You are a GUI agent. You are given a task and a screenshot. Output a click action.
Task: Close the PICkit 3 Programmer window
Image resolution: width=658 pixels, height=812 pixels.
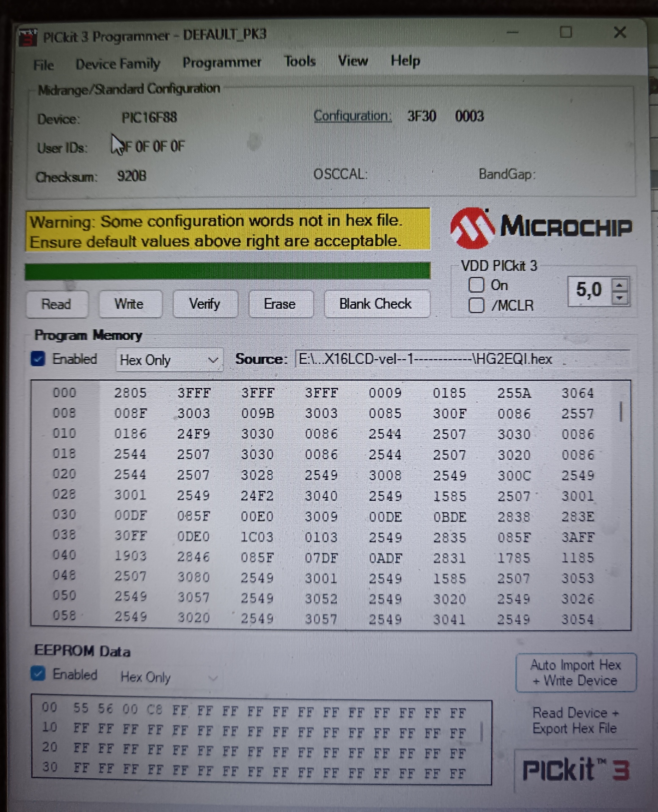click(x=620, y=32)
